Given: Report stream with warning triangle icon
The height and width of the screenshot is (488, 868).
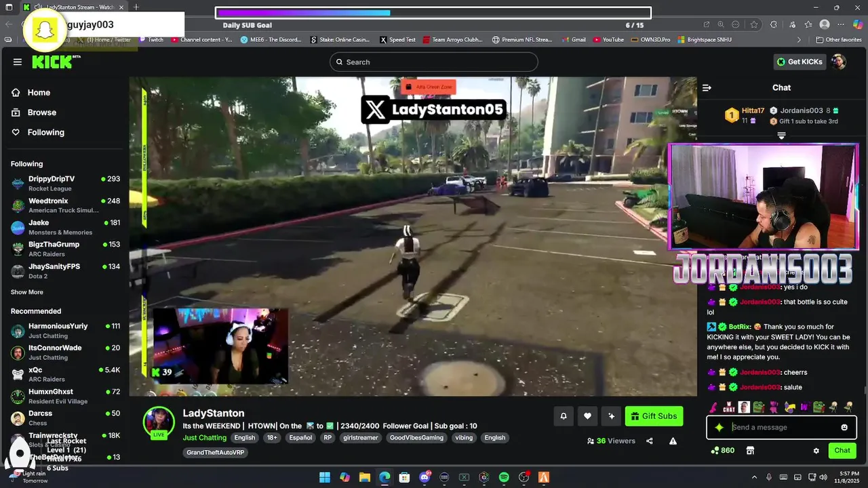Looking at the screenshot, I should (673, 441).
